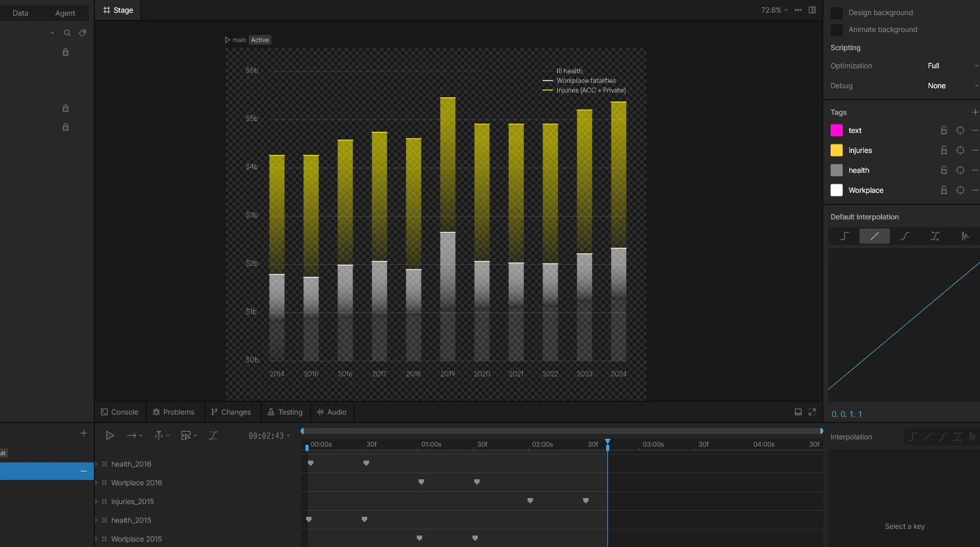
Task: Expand the bottom panel to fullscreen
Action: tap(812, 412)
